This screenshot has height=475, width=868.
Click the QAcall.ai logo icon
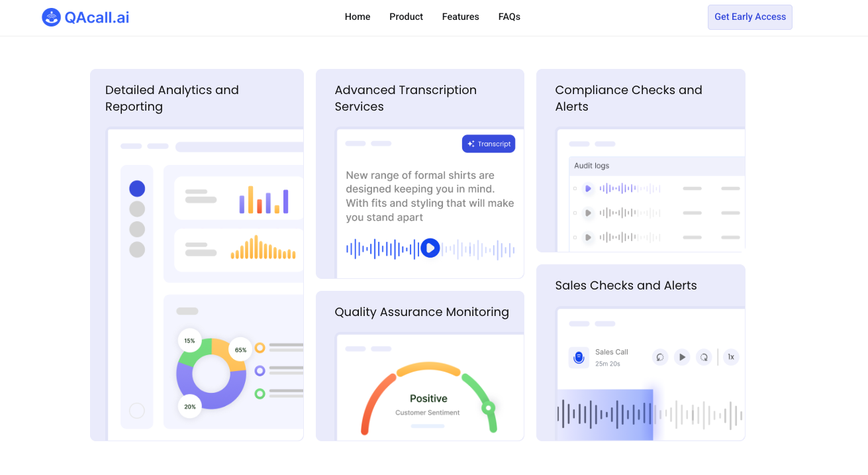[51, 17]
